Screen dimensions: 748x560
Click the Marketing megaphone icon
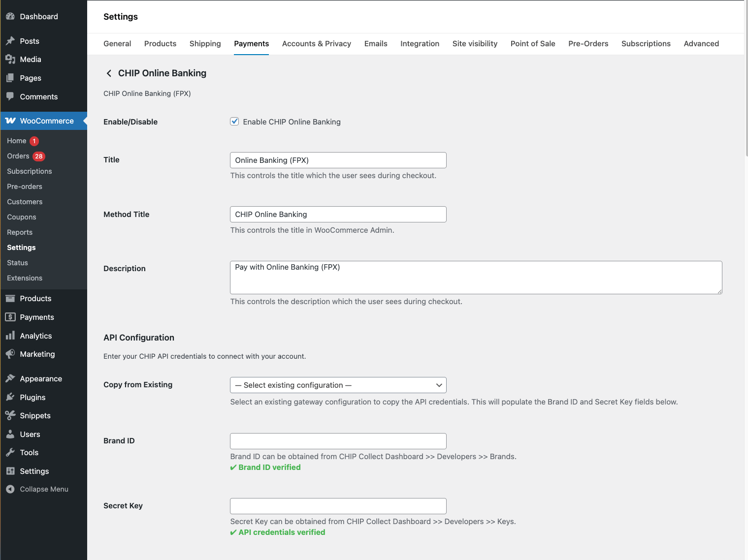pos(10,354)
